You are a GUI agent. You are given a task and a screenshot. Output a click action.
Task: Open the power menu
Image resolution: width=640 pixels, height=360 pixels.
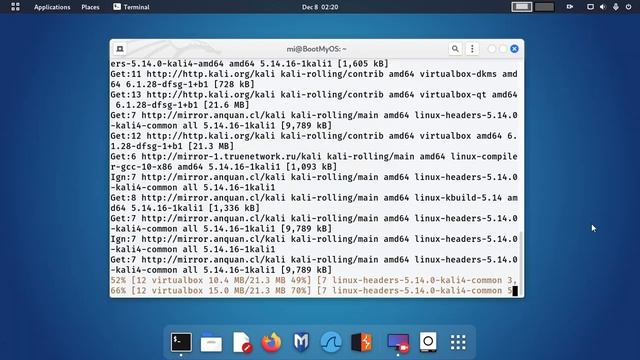click(628, 7)
